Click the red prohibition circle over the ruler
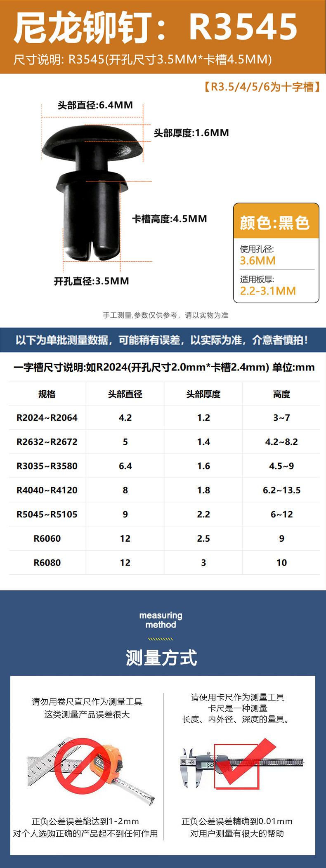Screen dimensions: 326x868 [82, 766]
